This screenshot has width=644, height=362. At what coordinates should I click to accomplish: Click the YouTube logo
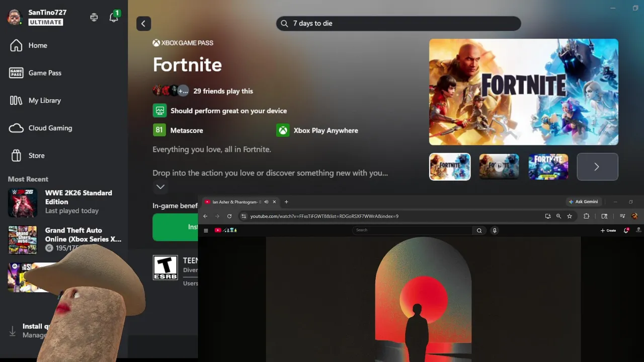tap(226, 230)
